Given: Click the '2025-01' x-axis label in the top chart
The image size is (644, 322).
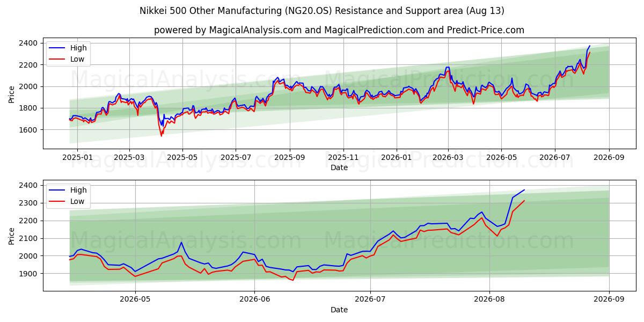Looking at the screenshot, I should [77, 157].
